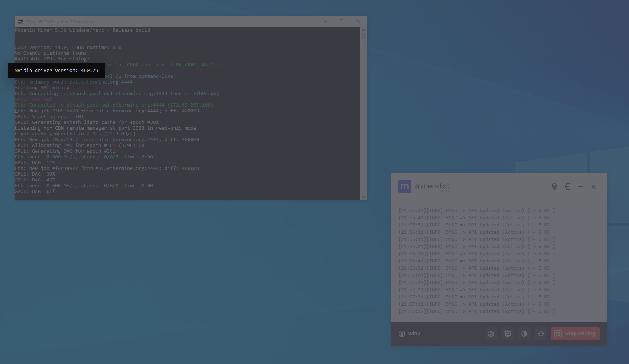Click the 'Eth: primary pool' line
The image size is (629, 364).
[x=74, y=82]
